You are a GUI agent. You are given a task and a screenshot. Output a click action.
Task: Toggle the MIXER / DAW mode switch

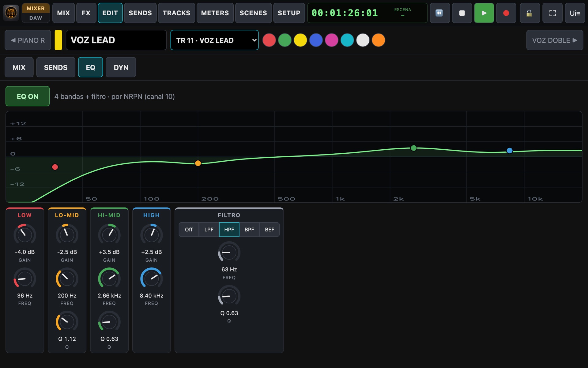coord(36,13)
